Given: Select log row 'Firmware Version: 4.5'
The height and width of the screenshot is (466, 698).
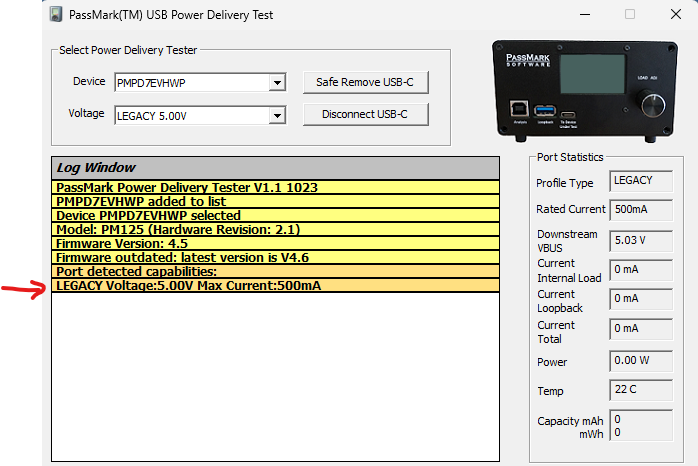Looking at the screenshot, I should click(275, 243).
